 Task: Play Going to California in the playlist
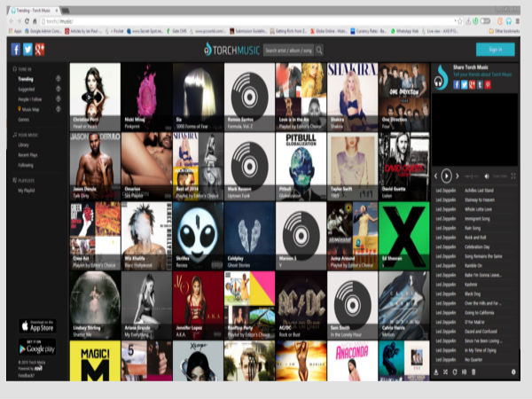coord(479,313)
